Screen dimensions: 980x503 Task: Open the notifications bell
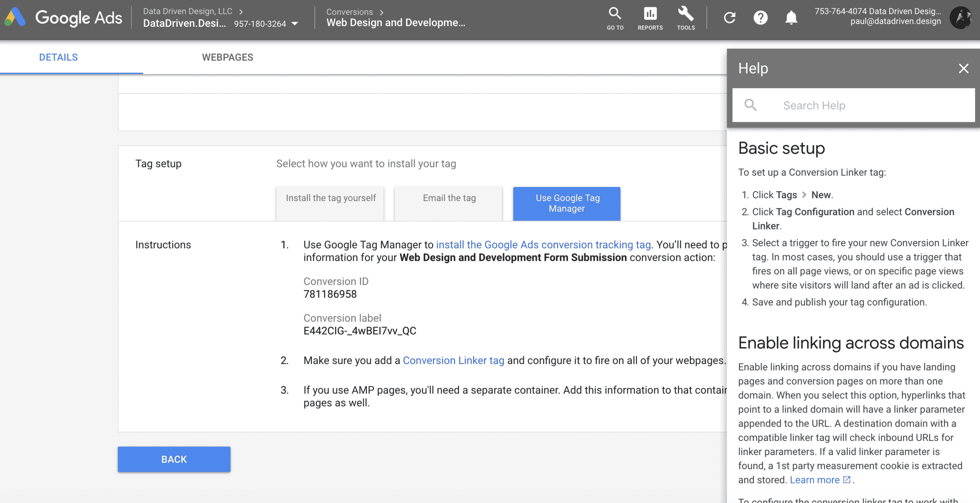pyautogui.click(x=791, y=18)
